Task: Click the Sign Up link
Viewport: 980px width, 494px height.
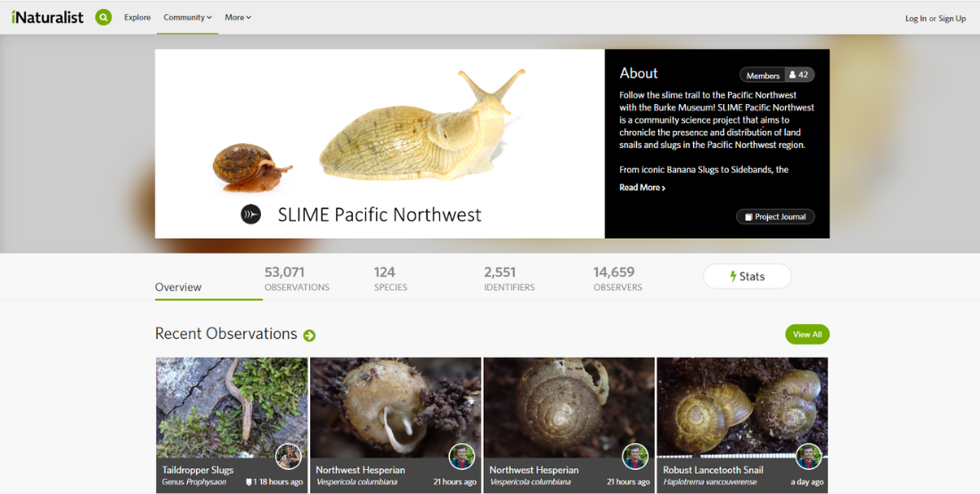Action: tap(951, 19)
